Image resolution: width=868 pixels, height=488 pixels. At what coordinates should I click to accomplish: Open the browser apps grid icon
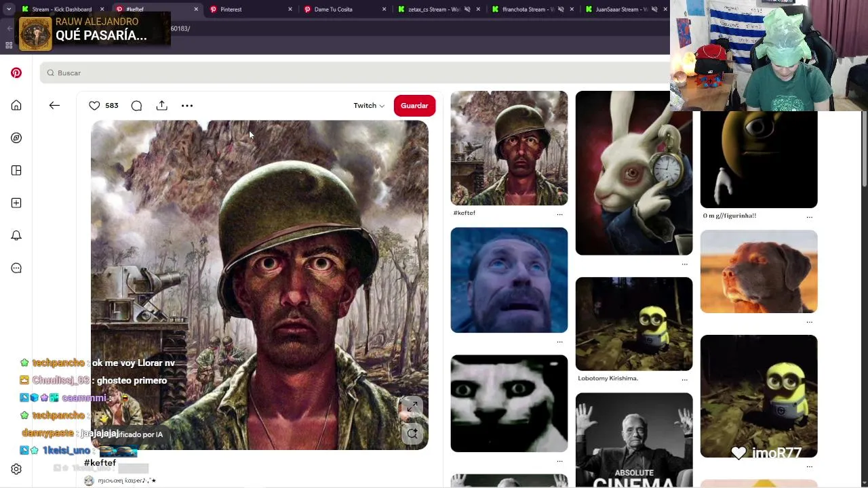(x=9, y=45)
